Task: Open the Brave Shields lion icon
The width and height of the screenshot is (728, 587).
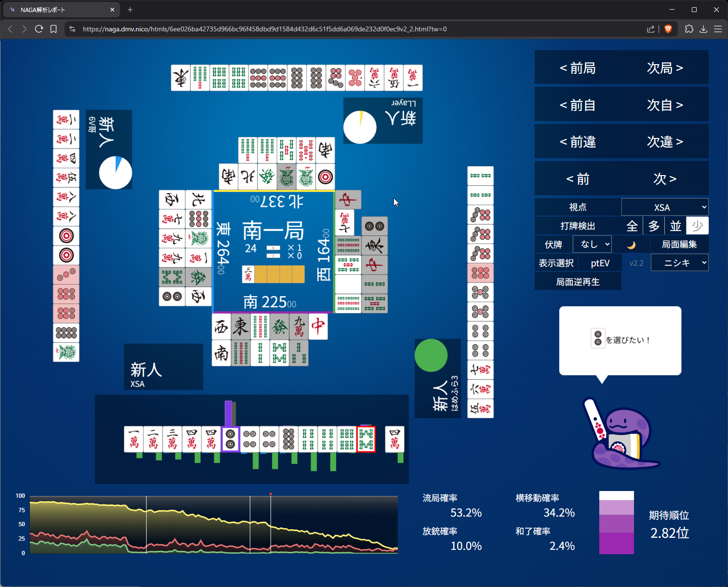Action: click(x=668, y=29)
